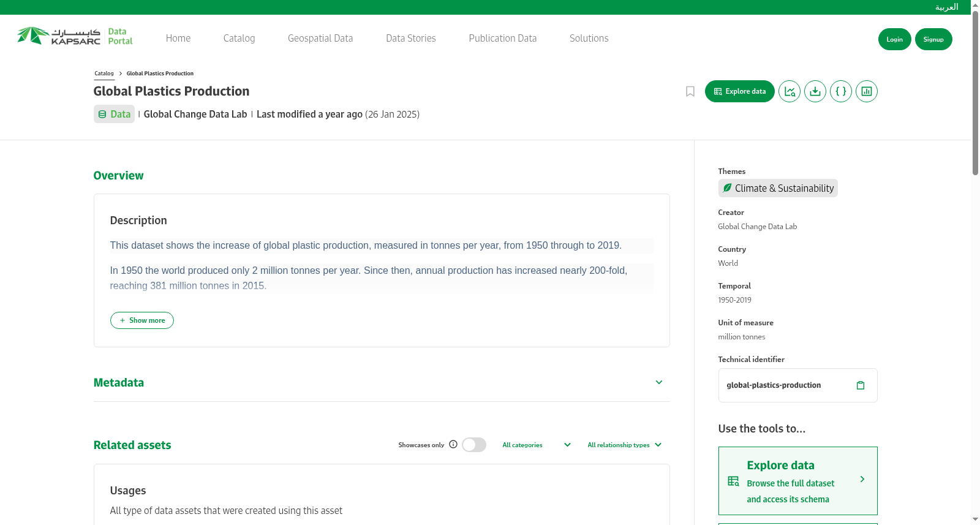
Task: Open the Explore data tool card
Action: click(797, 481)
